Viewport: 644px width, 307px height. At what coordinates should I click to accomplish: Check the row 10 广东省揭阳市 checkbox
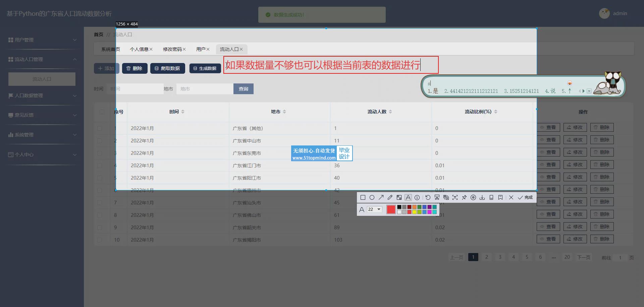point(100,240)
